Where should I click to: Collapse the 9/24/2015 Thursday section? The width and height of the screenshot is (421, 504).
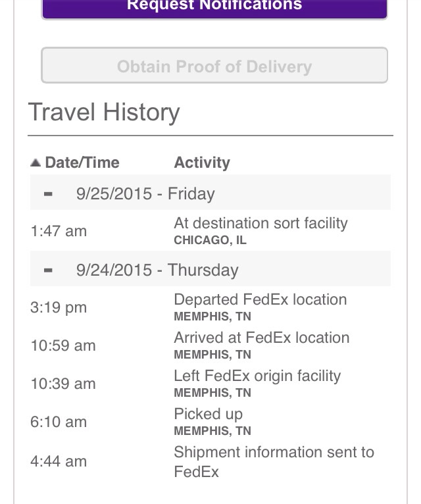coord(48,270)
